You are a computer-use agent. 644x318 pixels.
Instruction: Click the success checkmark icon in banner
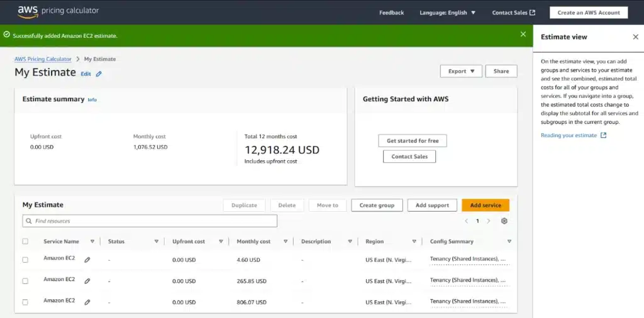pyautogui.click(x=6, y=35)
